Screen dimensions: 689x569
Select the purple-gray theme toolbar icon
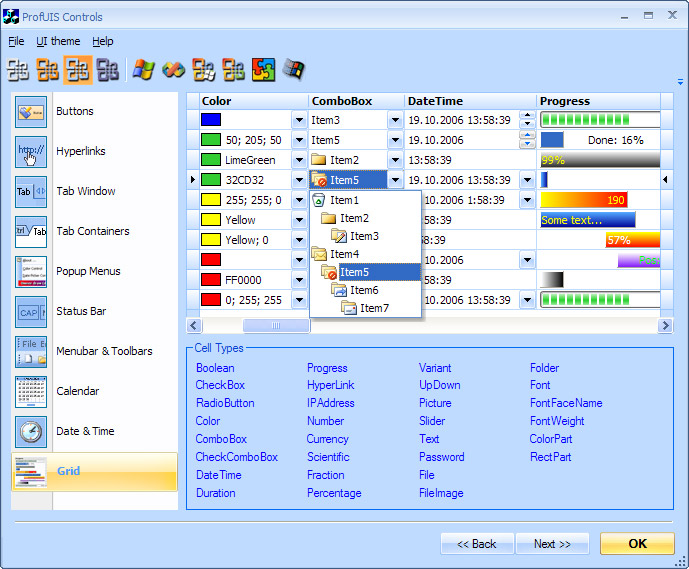point(108,70)
